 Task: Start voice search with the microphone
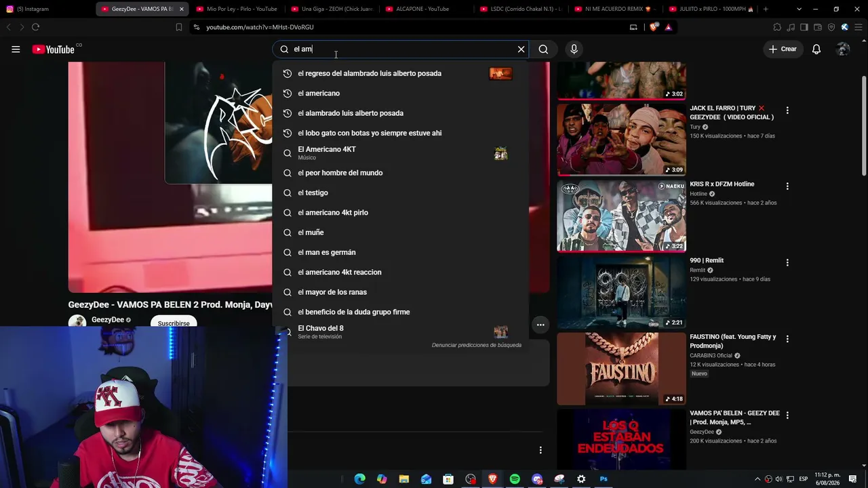coord(574,49)
